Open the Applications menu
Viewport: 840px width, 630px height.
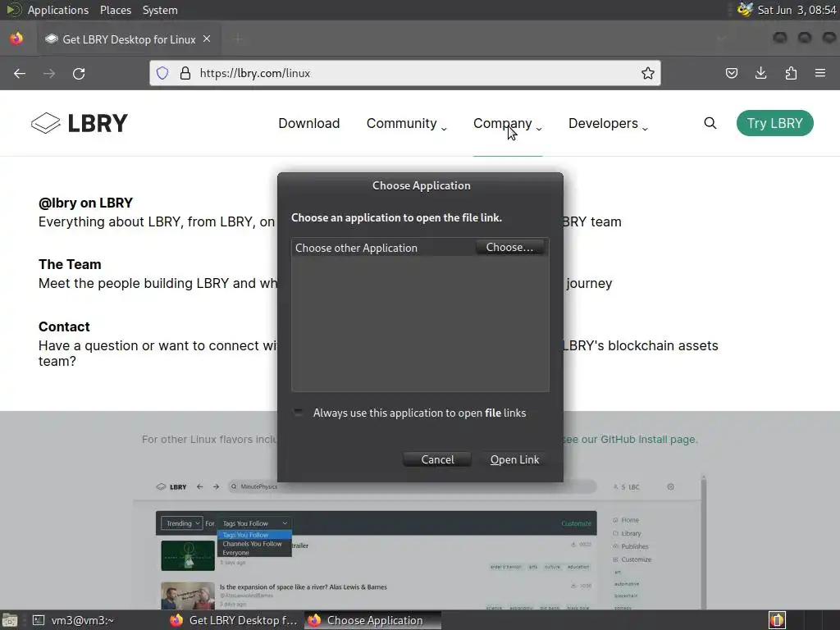[58, 10]
